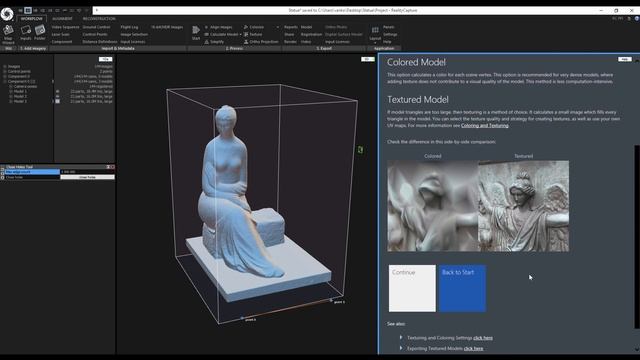This screenshot has width=640, height=360.
Task: Click the Render export option
Action: [x=290, y=42]
